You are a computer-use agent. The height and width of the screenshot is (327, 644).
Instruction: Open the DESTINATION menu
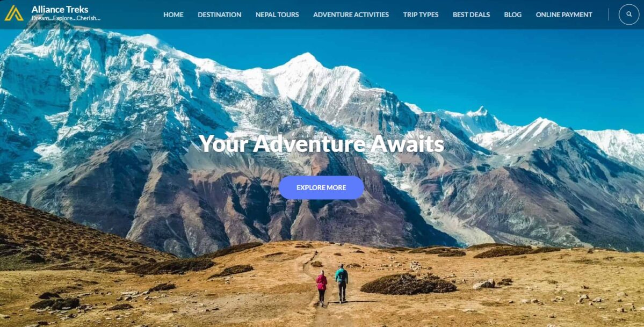click(219, 15)
